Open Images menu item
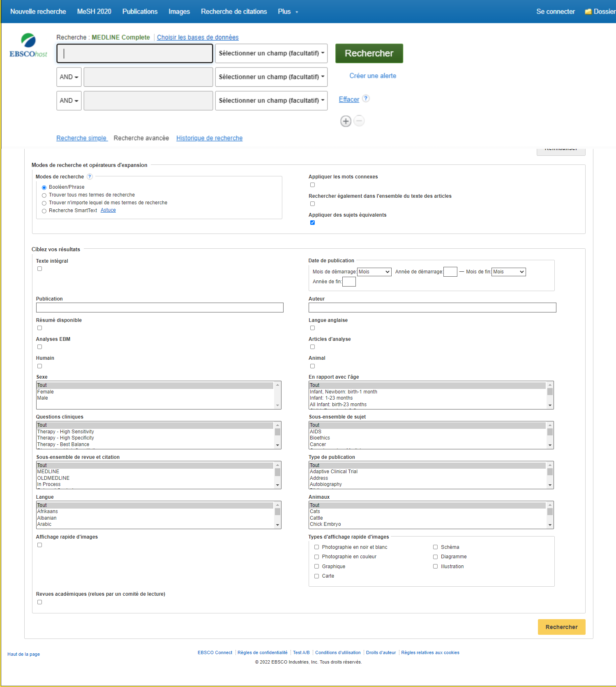616x687 pixels. (179, 12)
